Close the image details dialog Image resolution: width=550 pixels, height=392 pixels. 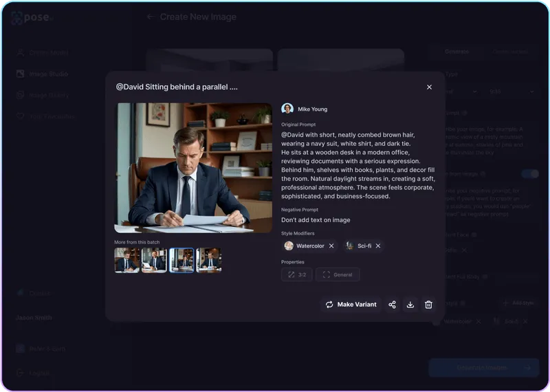tap(429, 87)
